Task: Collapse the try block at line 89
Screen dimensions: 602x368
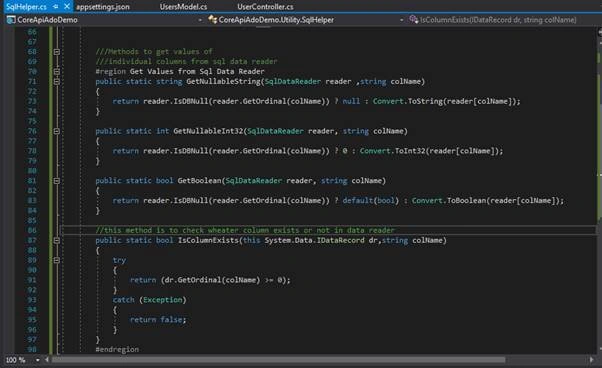Action: click(56, 260)
